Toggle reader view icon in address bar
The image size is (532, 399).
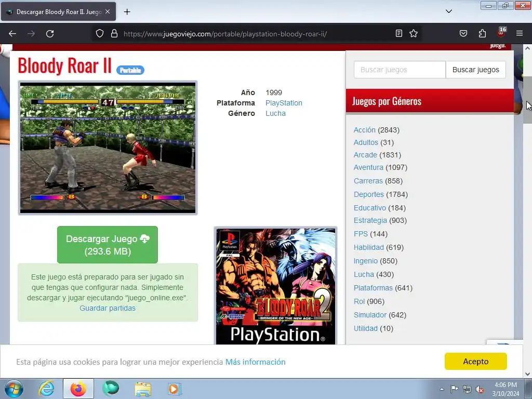tap(399, 33)
